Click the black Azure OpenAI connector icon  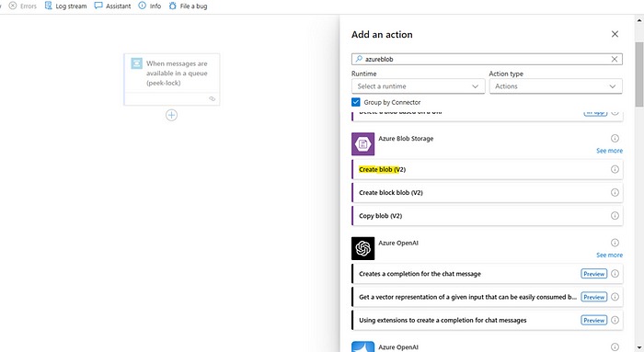[363, 248]
